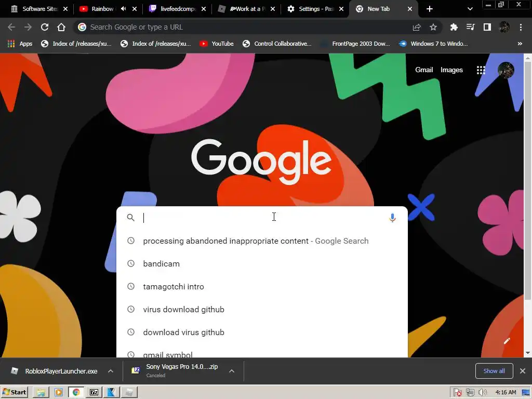Image resolution: width=532 pixels, height=399 pixels.
Task: Expand RobloxPlayerLauncher.exe download options
Action: pyautogui.click(x=111, y=371)
